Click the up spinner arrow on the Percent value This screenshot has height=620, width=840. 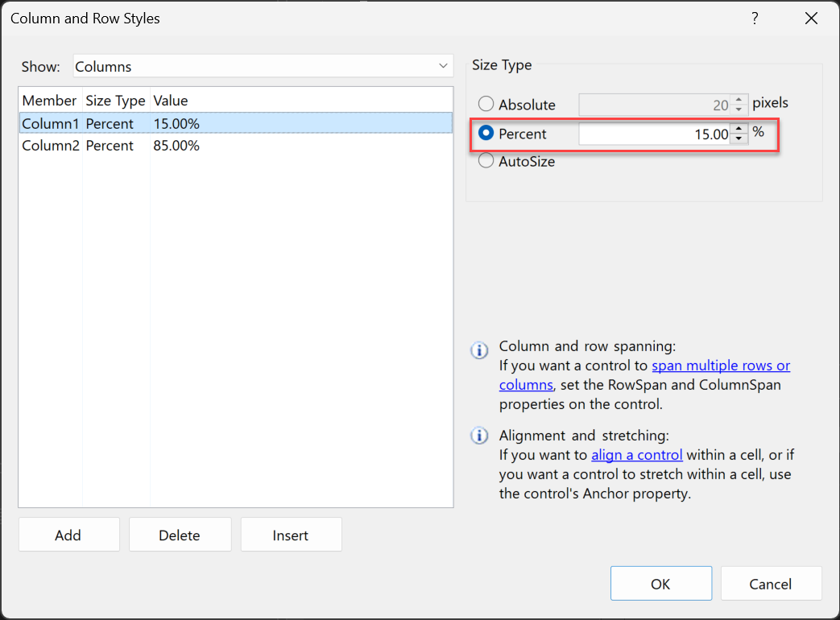click(x=739, y=130)
